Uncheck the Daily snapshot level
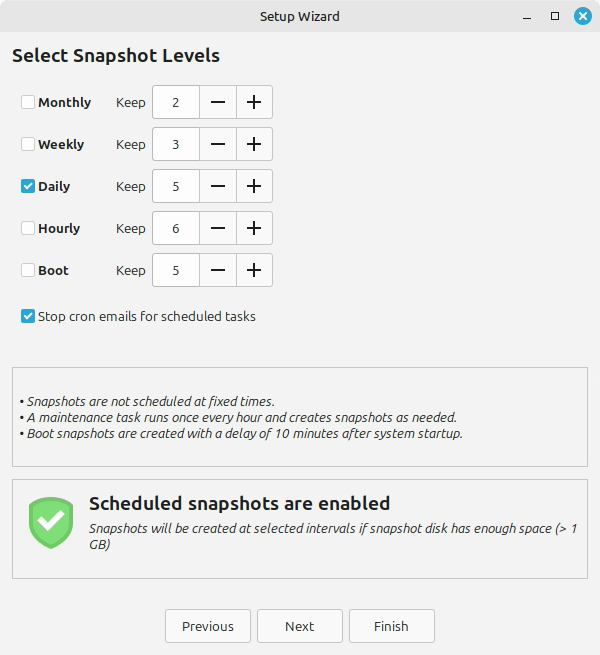Image resolution: width=600 pixels, height=655 pixels. click(28, 186)
